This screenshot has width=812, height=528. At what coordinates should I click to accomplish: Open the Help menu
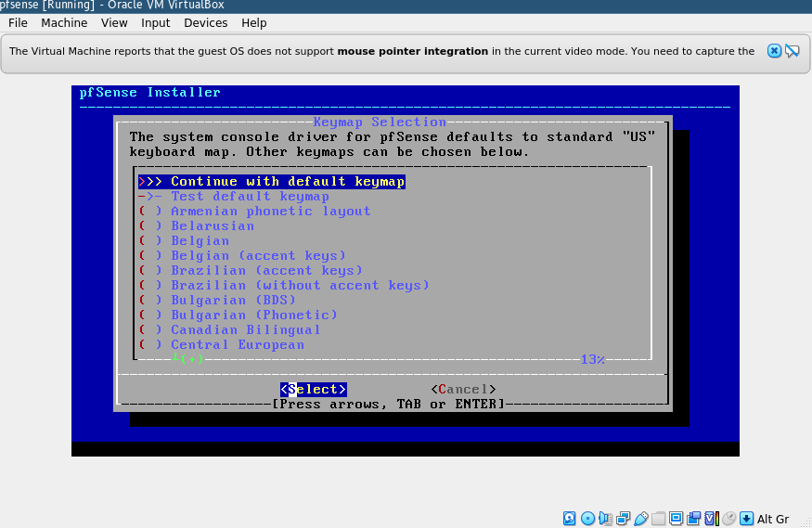click(253, 23)
